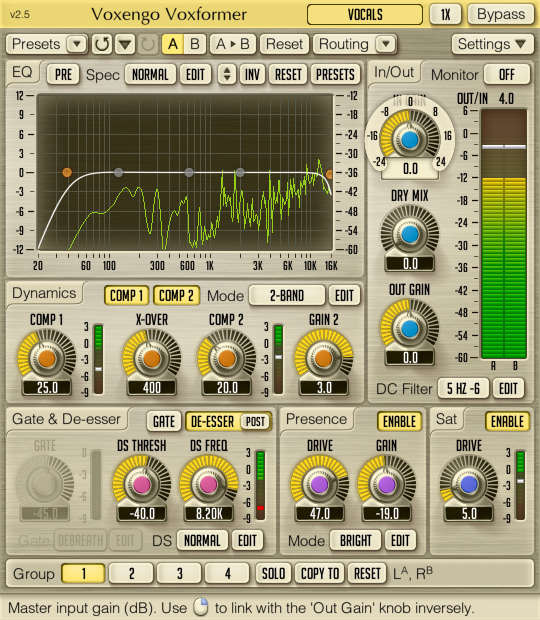
Task: Switch to the B state tab
Action: 194,44
